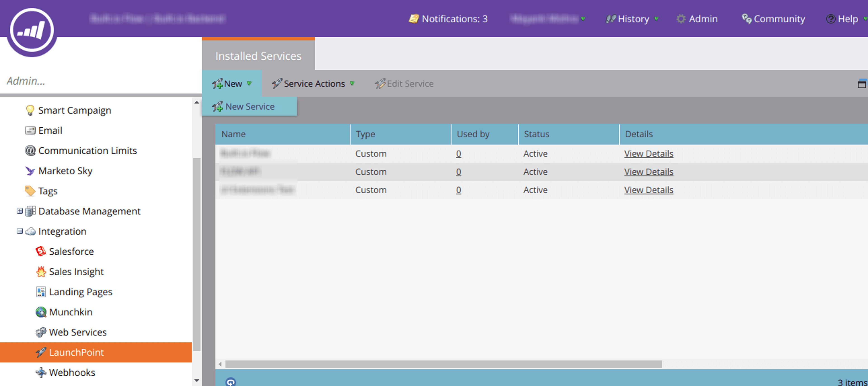Open Sales Insight in the tree
The image size is (868, 386).
pos(76,272)
